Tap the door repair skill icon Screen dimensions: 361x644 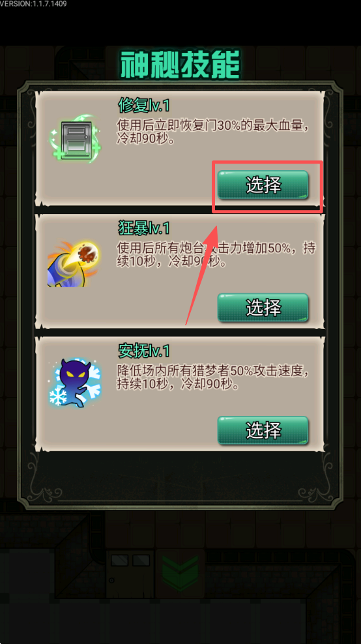tap(75, 138)
